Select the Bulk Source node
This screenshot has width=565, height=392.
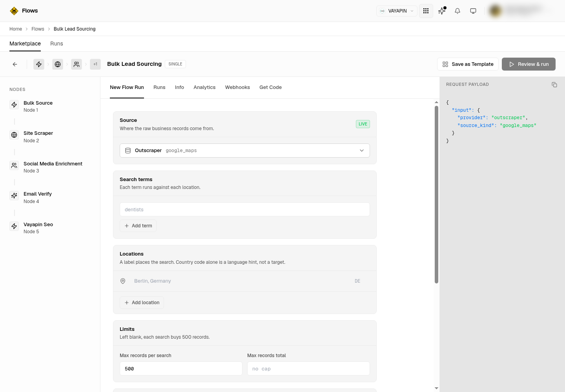point(50,106)
